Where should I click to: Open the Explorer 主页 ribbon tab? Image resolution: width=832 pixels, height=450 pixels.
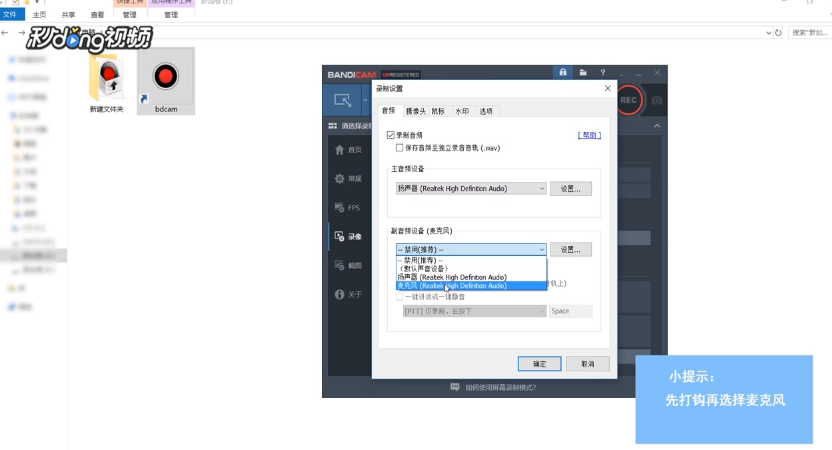(x=39, y=15)
